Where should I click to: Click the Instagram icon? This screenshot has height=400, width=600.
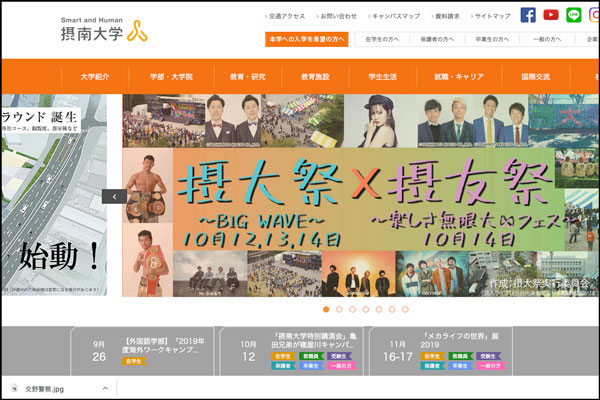pos(595,15)
